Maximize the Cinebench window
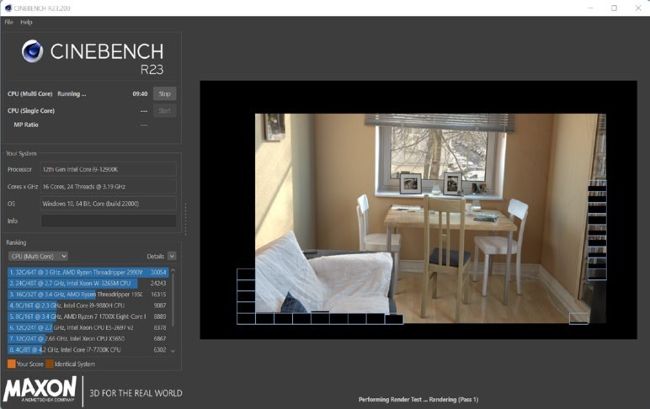Screen dimensions: 650x409 [x=613, y=7]
